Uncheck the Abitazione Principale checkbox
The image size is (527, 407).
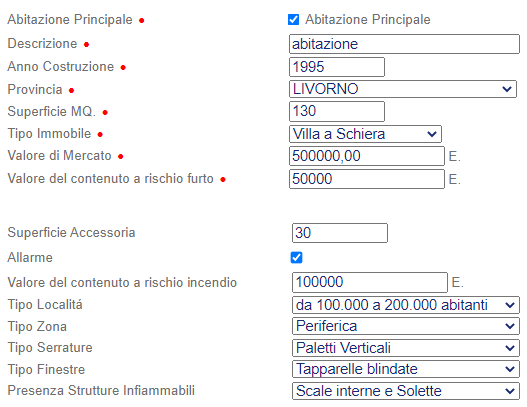coord(293,19)
